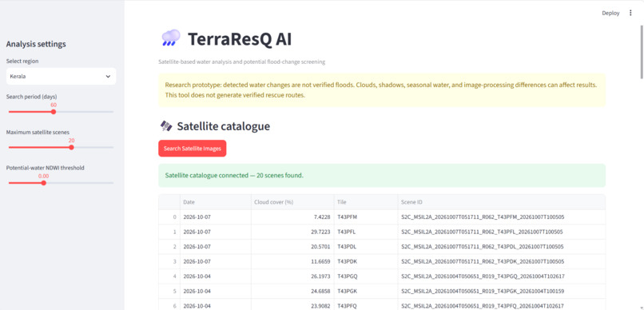644x310 pixels.
Task: Click the Analysis settings sidebar heading
Action: click(36, 44)
